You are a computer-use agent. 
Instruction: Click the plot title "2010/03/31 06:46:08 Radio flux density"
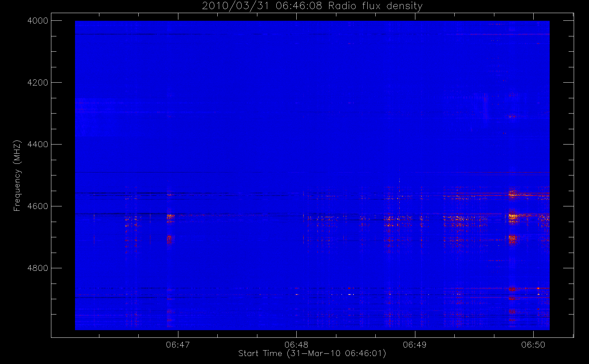(312, 6)
